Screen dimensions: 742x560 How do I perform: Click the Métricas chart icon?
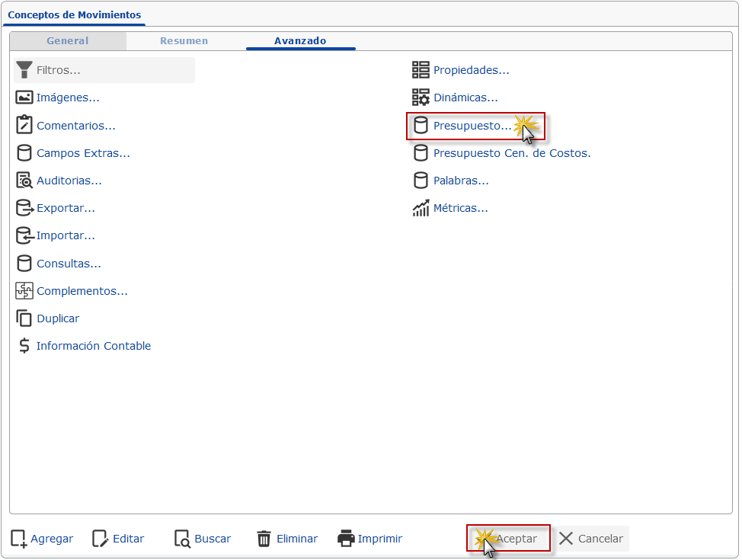(x=421, y=208)
